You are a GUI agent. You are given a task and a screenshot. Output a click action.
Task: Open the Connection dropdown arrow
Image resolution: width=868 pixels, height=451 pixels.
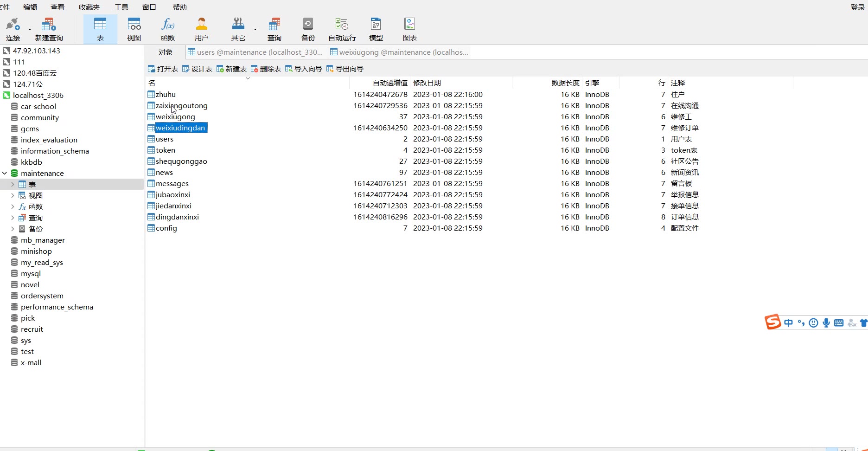30,29
